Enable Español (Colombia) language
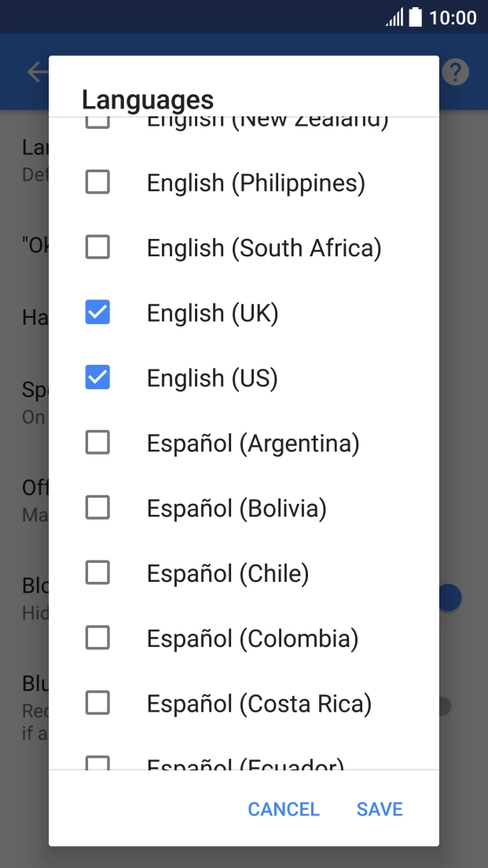488x868 pixels. 97,638
